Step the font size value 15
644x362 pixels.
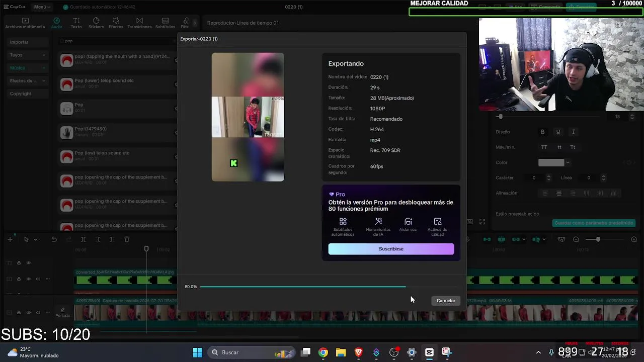tap(632, 117)
